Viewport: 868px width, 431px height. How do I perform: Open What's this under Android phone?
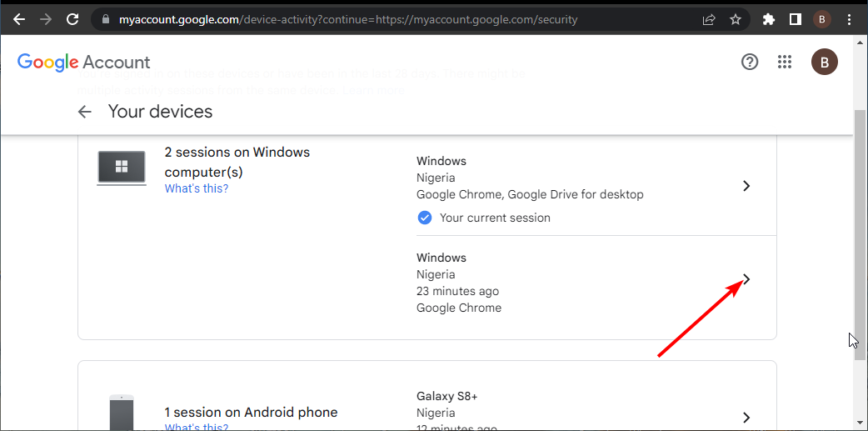(197, 428)
